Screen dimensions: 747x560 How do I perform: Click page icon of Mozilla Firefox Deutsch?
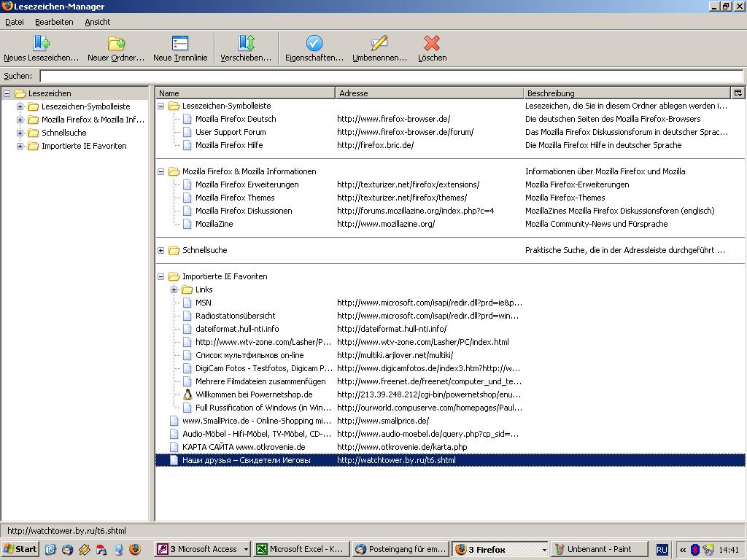pyautogui.click(x=187, y=119)
